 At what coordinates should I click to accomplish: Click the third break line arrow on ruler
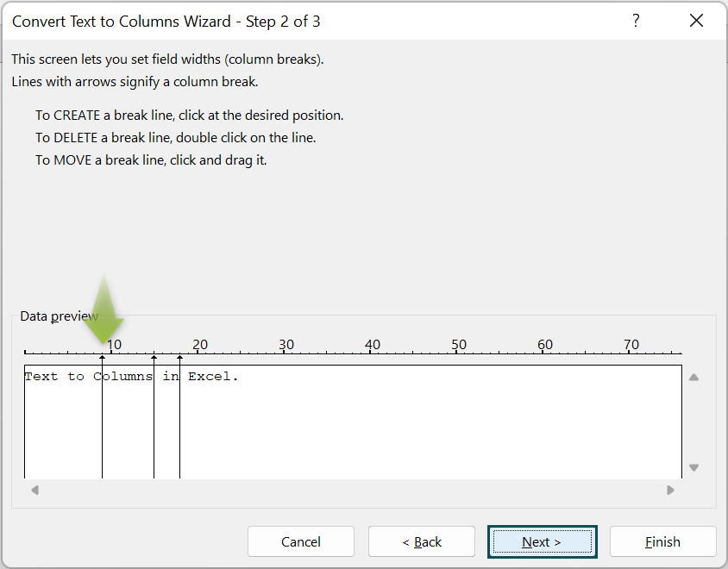179,357
